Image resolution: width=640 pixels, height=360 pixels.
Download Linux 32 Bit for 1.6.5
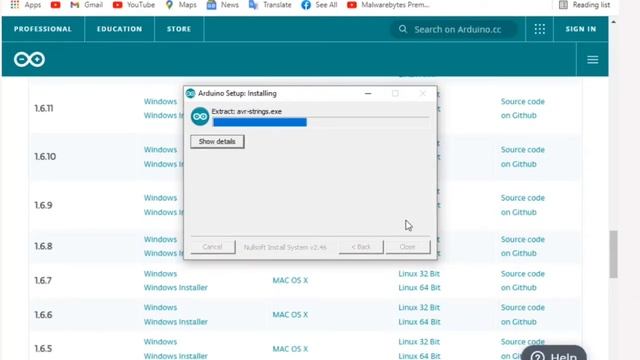click(x=419, y=342)
